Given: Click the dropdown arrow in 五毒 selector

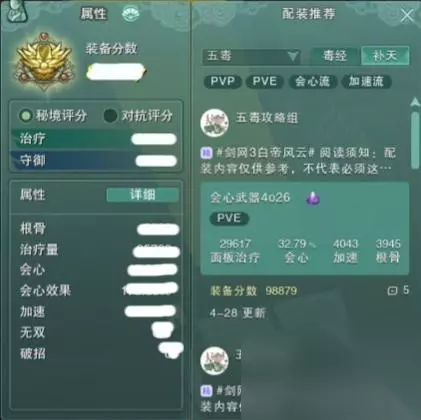Looking at the screenshot, I should pyautogui.click(x=292, y=56).
